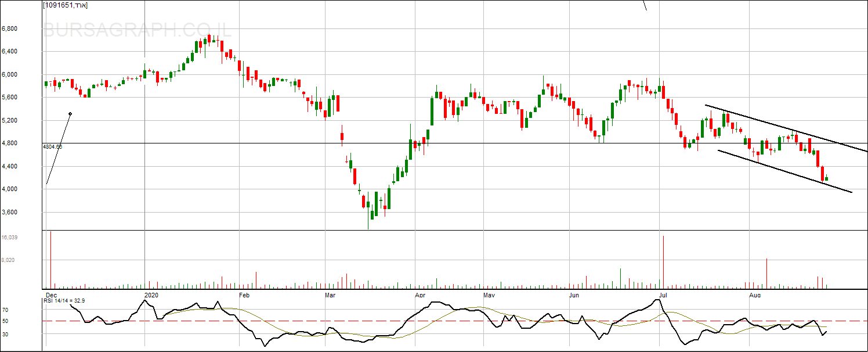The height and width of the screenshot is (352, 868).
Task: Click the RSI 14/14 = 32.9 indicator label
Action: 64,300
